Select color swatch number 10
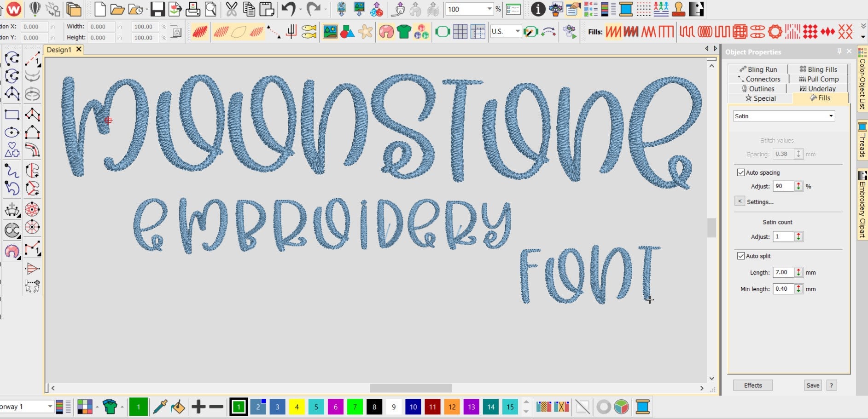 tap(413, 407)
